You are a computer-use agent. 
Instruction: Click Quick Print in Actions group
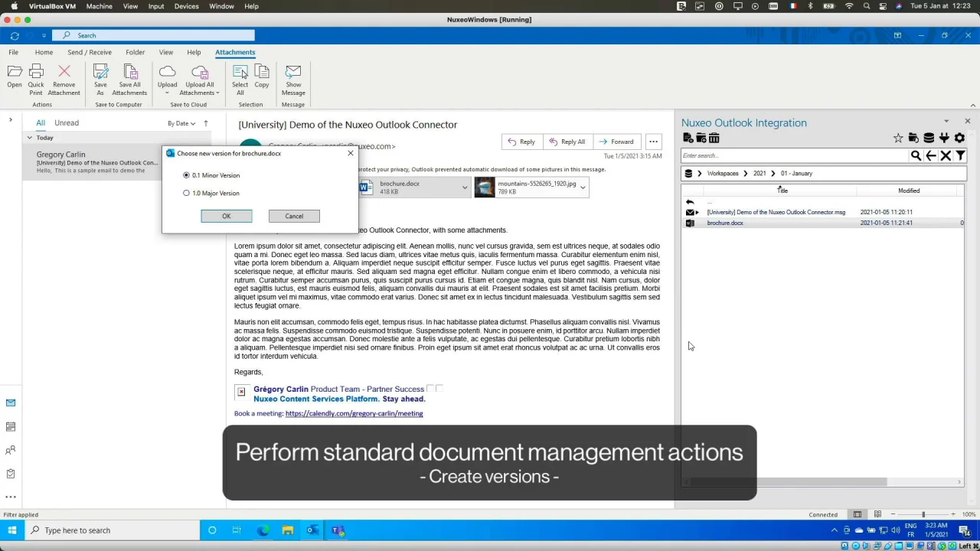(x=36, y=80)
